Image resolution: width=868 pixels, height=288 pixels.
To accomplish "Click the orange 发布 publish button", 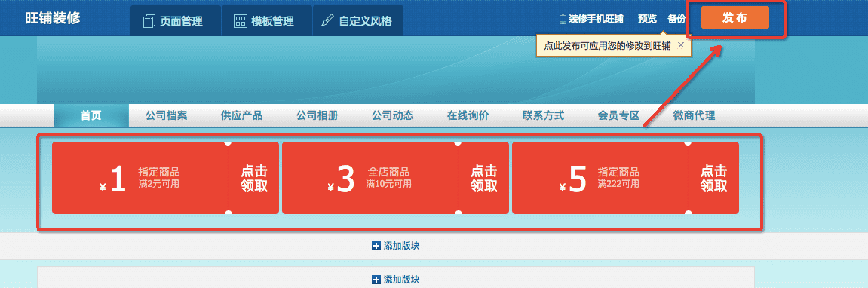I will click(735, 17).
